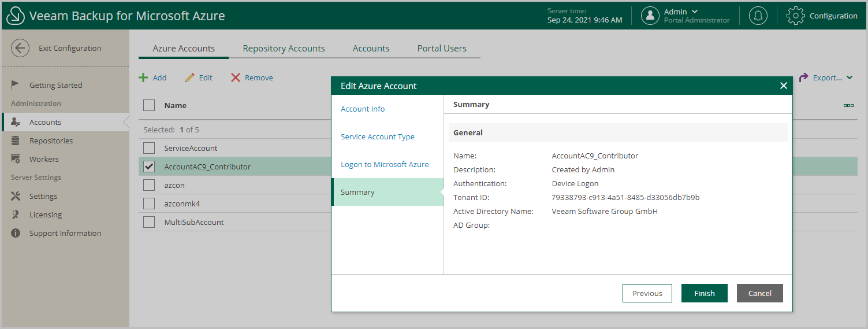The width and height of the screenshot is (868, 329).
Task: Check the azcon row checkbox
Action: click(x=149, y=185)
